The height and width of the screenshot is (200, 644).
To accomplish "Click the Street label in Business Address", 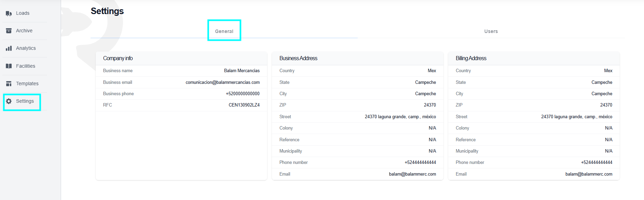I will click(285, 117).
